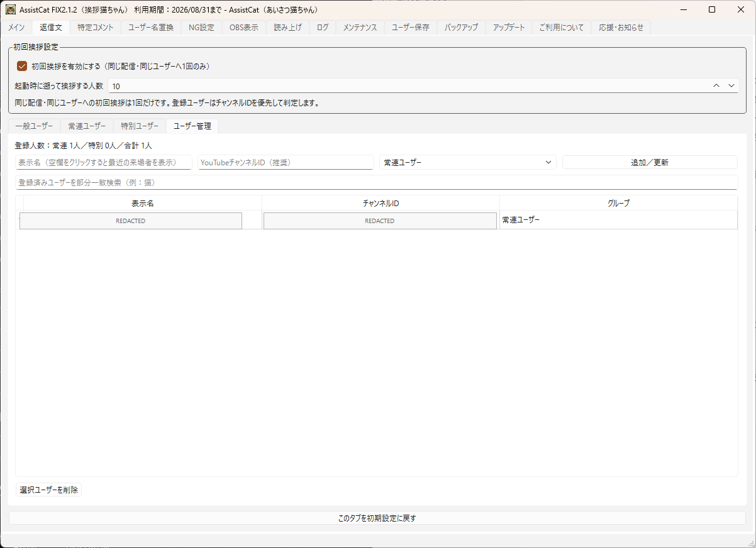Click the AssistCat cat icon in title bar
756x548 pixels.
11,9
